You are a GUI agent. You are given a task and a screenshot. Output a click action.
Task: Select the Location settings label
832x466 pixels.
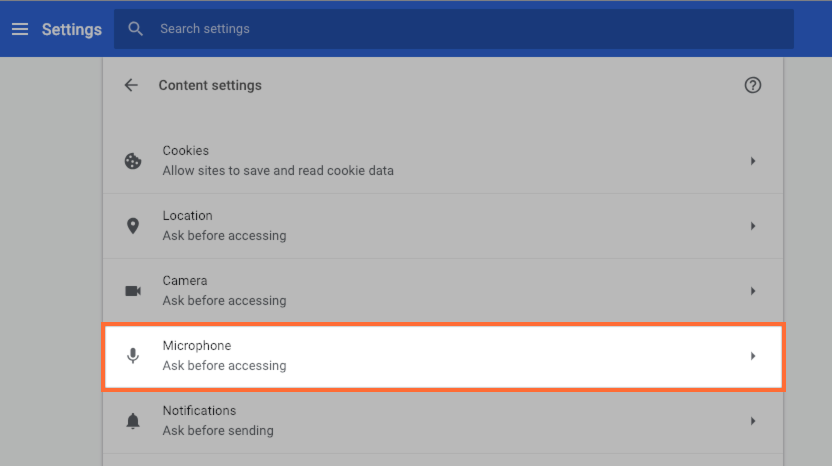188,216
